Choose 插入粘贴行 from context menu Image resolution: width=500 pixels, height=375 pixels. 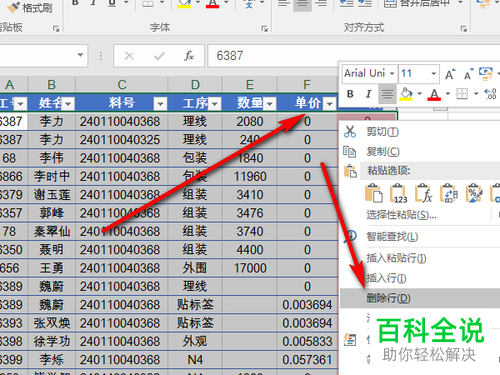[396, 258]
